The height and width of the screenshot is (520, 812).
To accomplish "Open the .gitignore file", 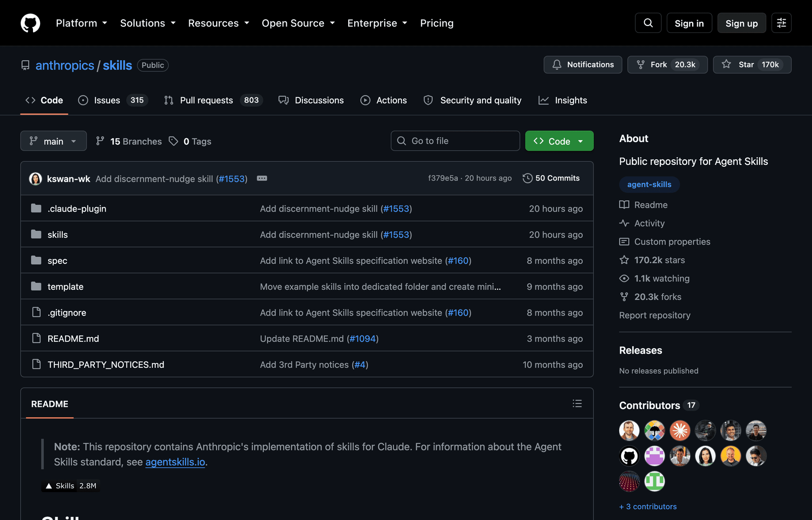I will pos(66,313).
